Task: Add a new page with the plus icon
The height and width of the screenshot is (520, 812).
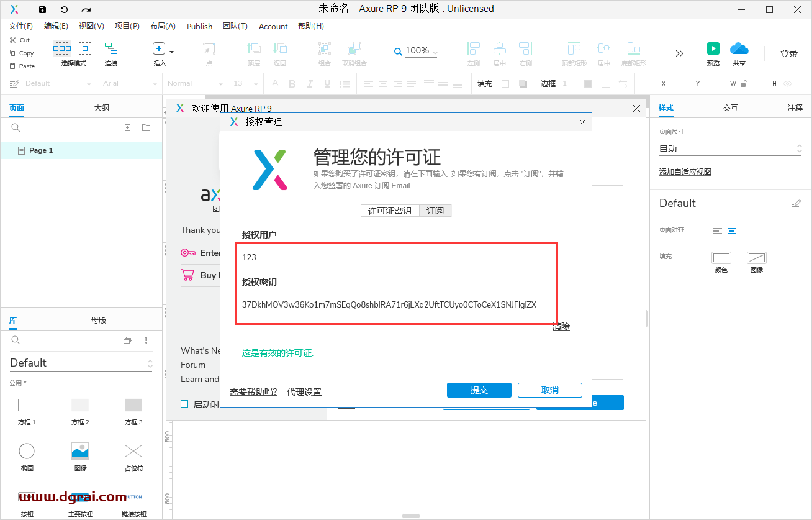Action: 127,127
